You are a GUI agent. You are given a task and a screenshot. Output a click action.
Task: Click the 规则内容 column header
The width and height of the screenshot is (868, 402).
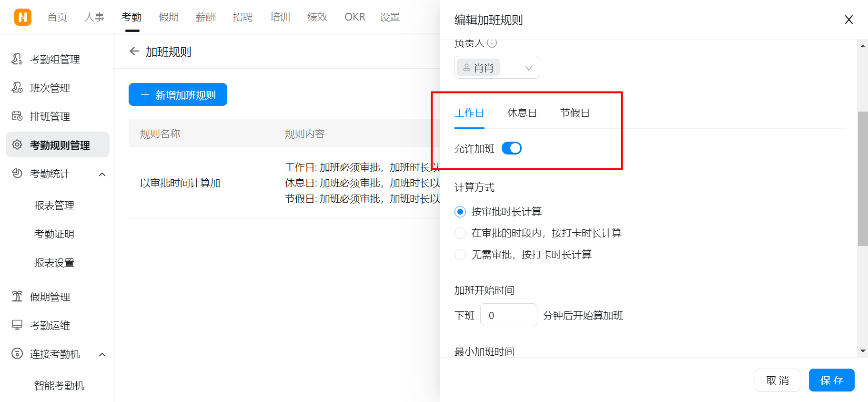[305, 134]
